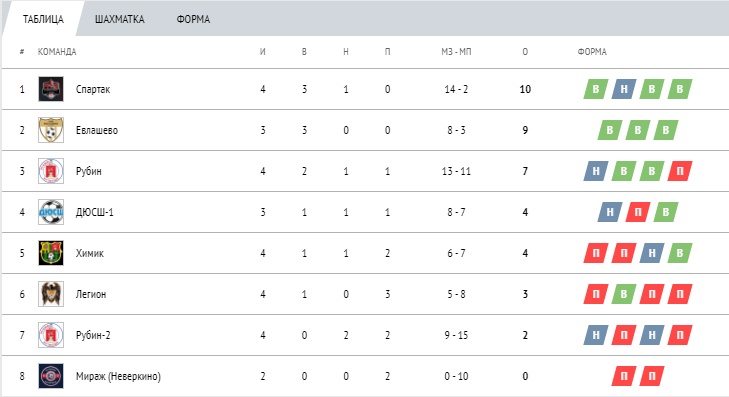Screen dimensions: 729x397
Task: Open the Мираж (Неверкино) logo
Action: (x=51, y=376)
